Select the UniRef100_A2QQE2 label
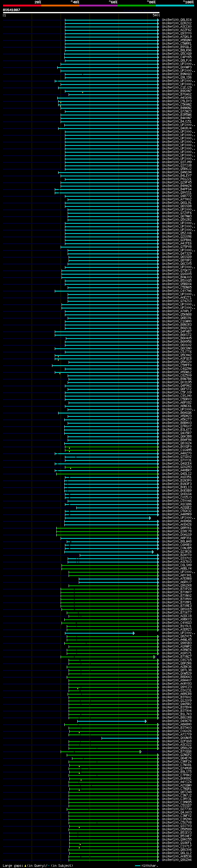The width and height of the screenshot is (197, 868). tap(176, 507)
